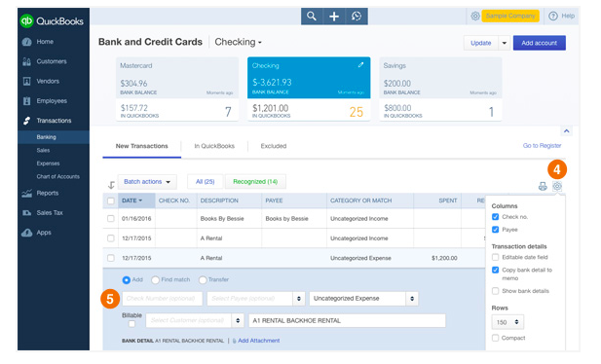
Task: Click the print icon above the table
Action: (x=543, y=187)
